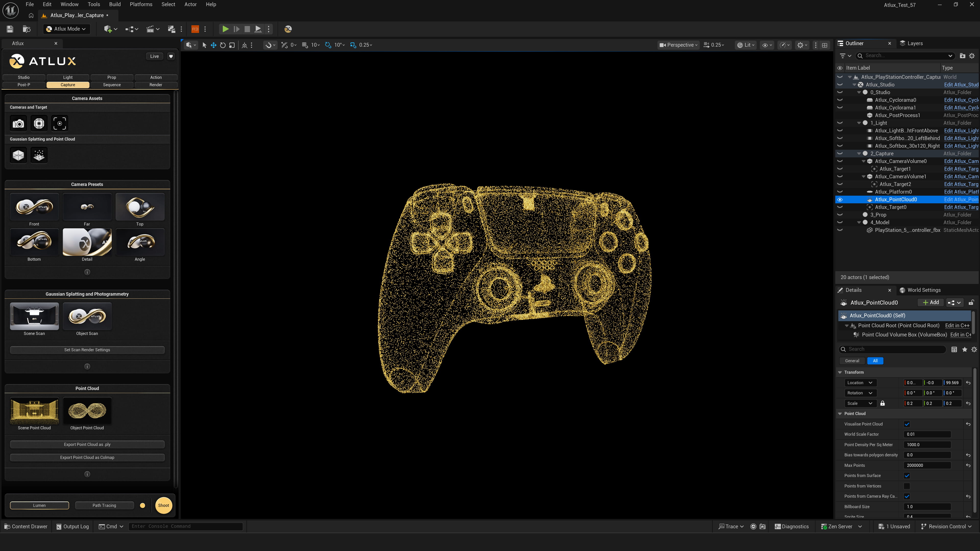980x551 pixels.
Task: Click the Output Log icon in the status bar
Action: pyautogui.click(x=59, y=526)
